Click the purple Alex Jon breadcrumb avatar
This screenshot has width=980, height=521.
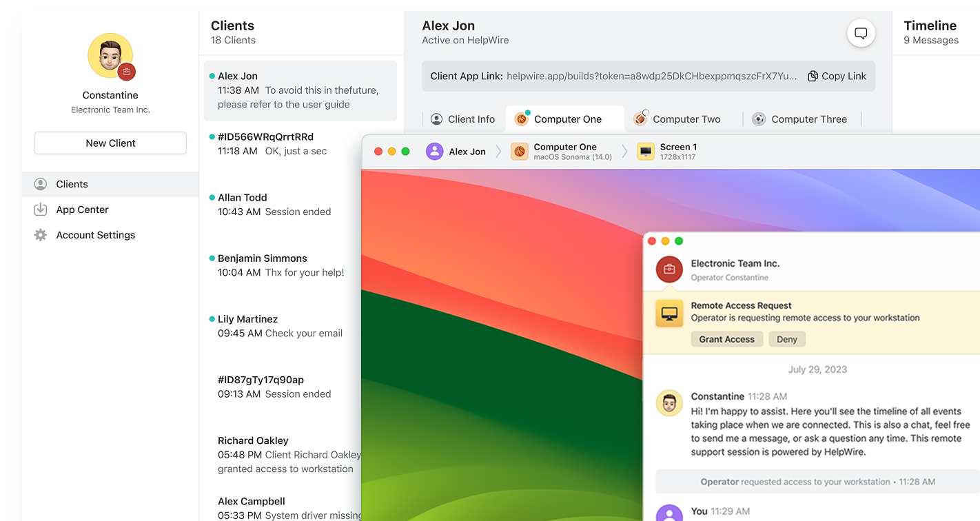point(434,152)
